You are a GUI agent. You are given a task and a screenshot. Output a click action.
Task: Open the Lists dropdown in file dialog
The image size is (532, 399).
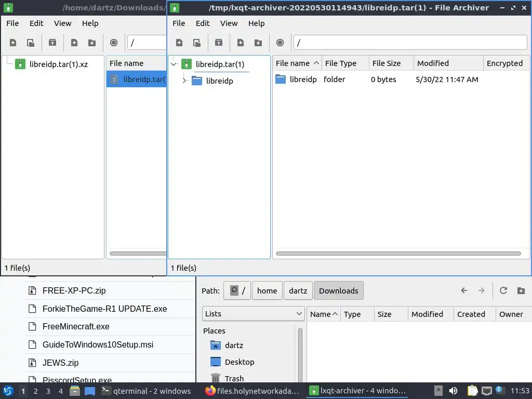pyautogui.click(x=253, y=314)
